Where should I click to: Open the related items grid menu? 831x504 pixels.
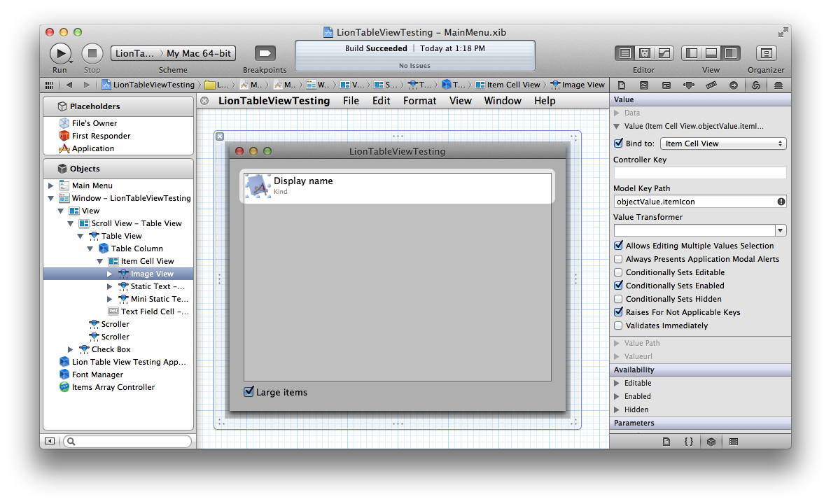coord(49,85)
